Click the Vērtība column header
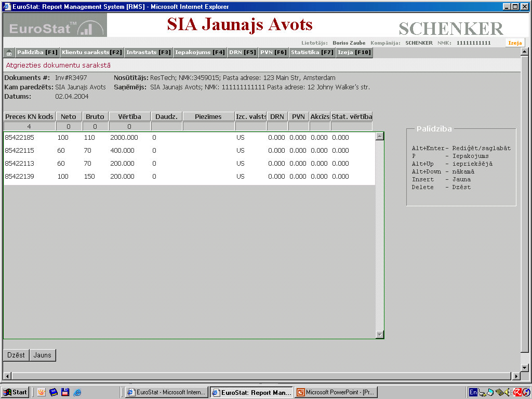The width and height of the screenshot is (532, 399). click(x=129, y=117)
